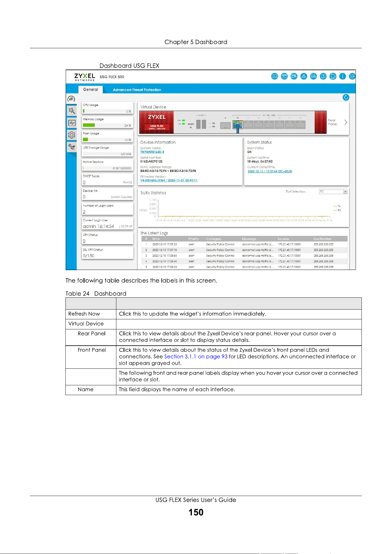Click the SSL VPN Status value 0/150
The image size is (392, 554).
(x=89, y=256)
